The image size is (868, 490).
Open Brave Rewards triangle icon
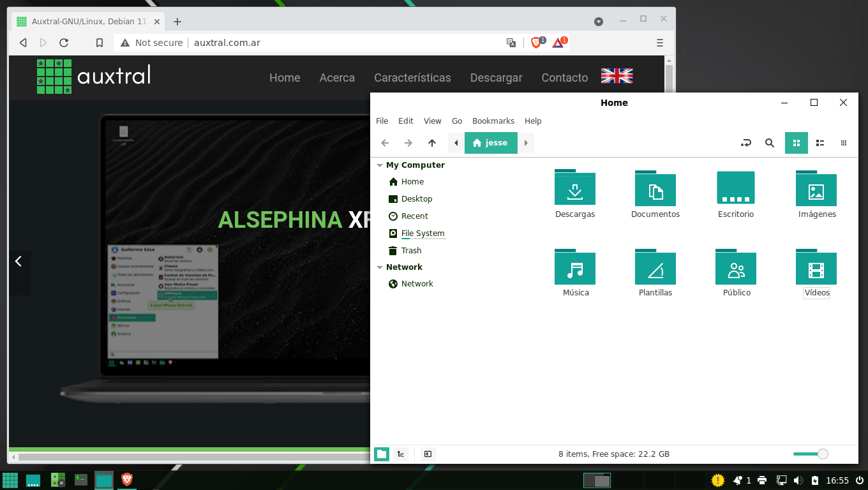click(559, 42)
